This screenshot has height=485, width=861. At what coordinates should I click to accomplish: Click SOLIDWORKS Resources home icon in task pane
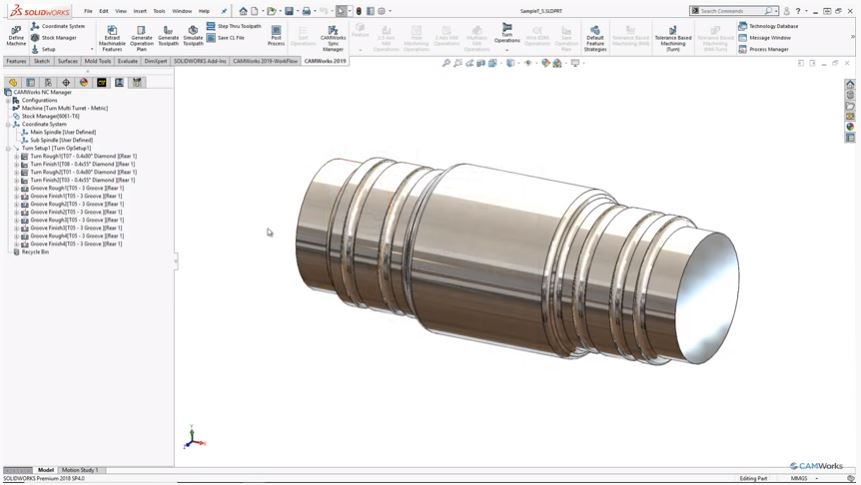pyautogui.click(x=850, y=84)
